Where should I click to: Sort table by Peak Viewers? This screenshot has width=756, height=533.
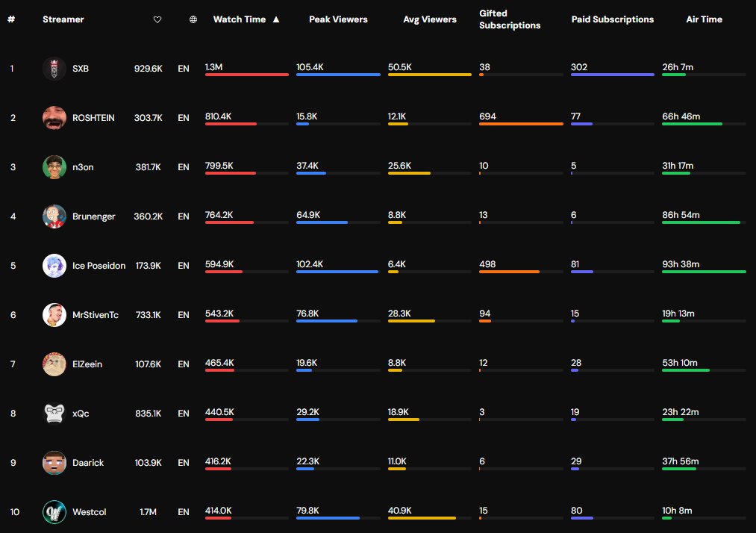coord(338,19)
